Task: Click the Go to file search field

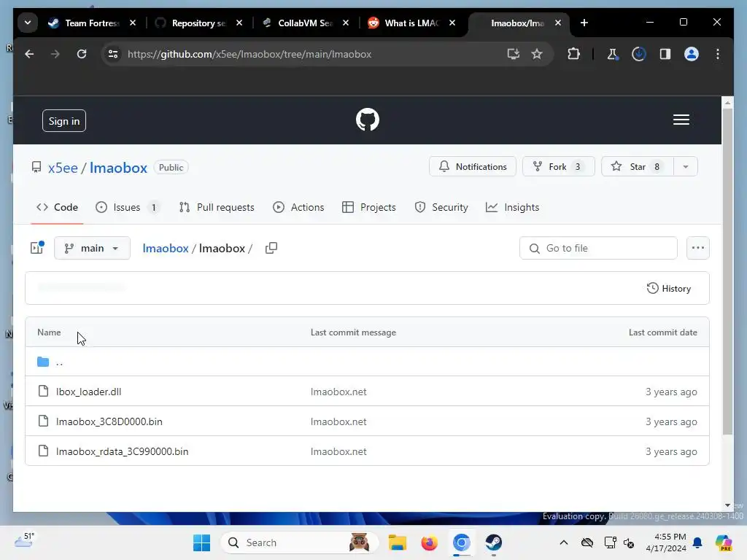Action: coord(598,248)
